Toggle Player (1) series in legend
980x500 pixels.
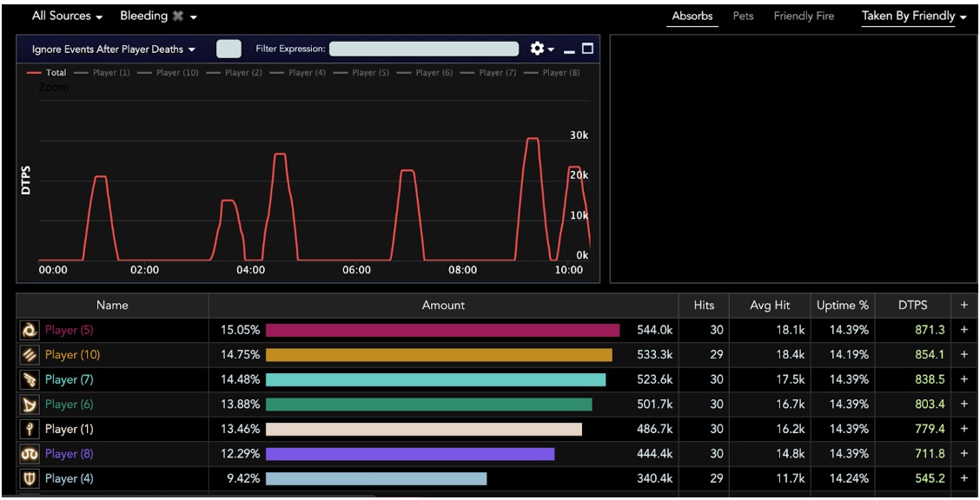point(102,72)
